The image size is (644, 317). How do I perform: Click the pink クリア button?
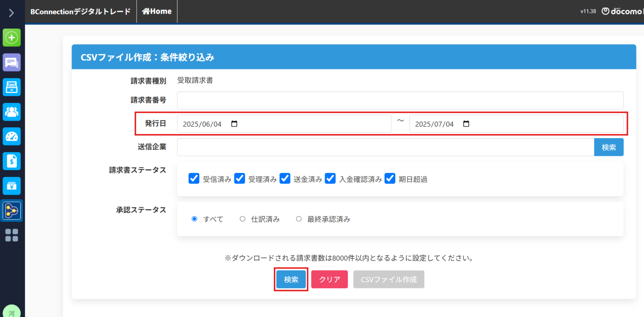329,279
